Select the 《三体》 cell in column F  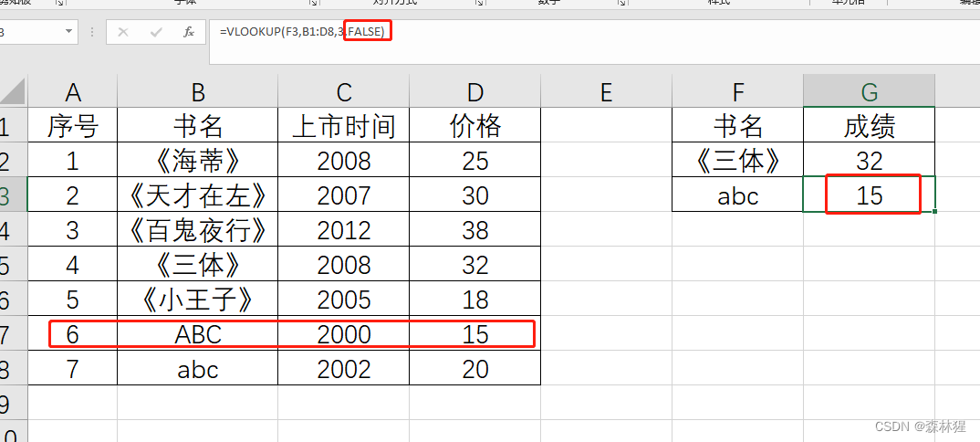[x=737, y=160]
